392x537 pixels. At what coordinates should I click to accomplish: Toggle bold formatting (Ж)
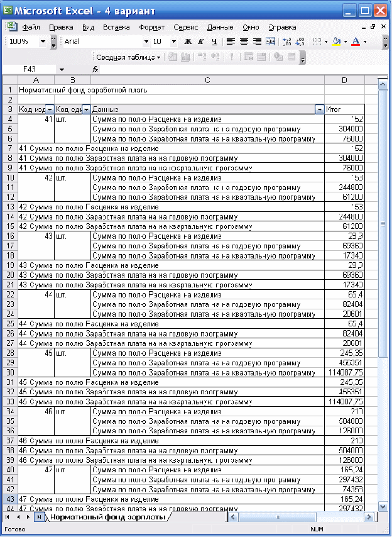(188, 42)
